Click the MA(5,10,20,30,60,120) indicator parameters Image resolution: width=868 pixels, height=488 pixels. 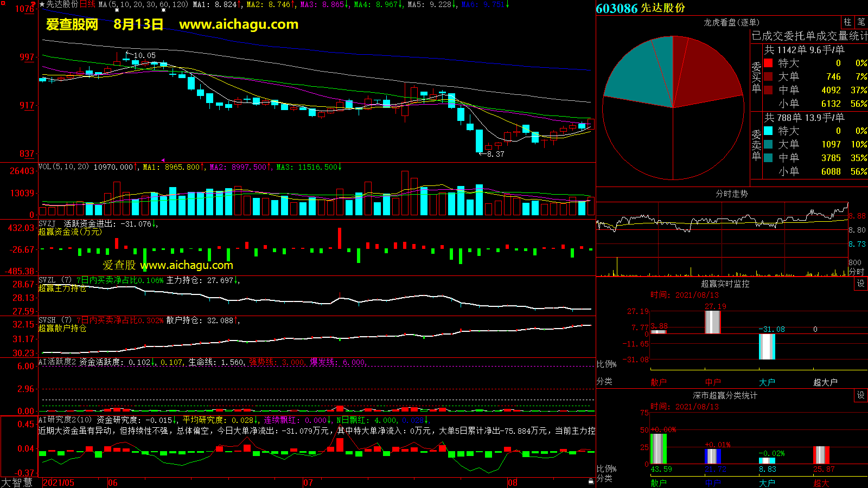coord(143,4)
